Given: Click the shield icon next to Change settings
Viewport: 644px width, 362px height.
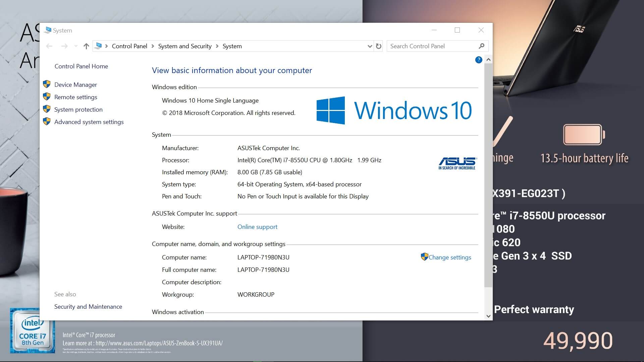Looking at the screenshot, I should [x=424, y=257].
